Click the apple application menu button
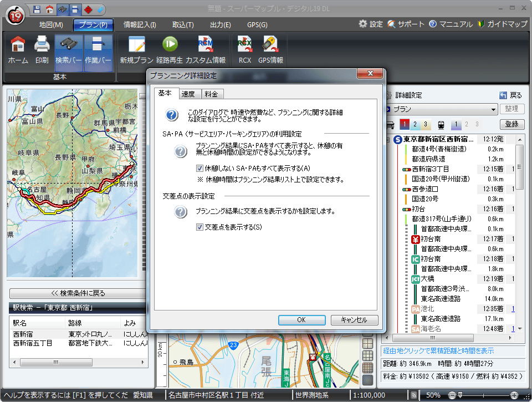 (x=16, y=16)
